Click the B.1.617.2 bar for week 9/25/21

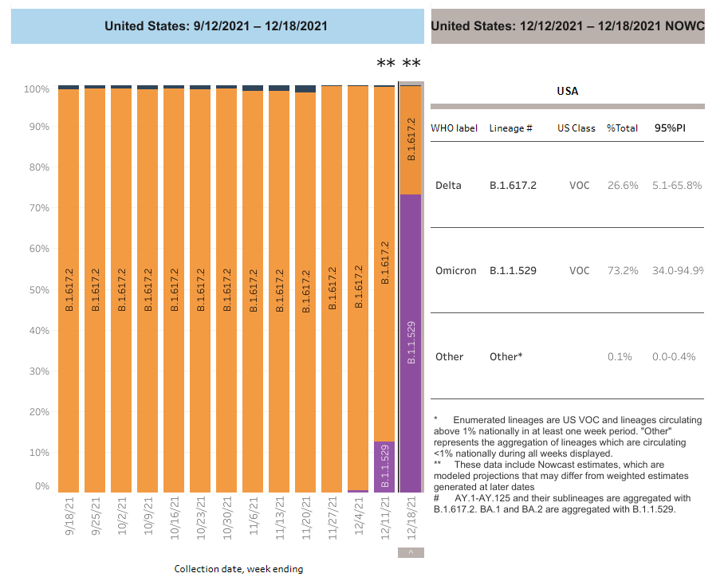(x=95, y=290)
